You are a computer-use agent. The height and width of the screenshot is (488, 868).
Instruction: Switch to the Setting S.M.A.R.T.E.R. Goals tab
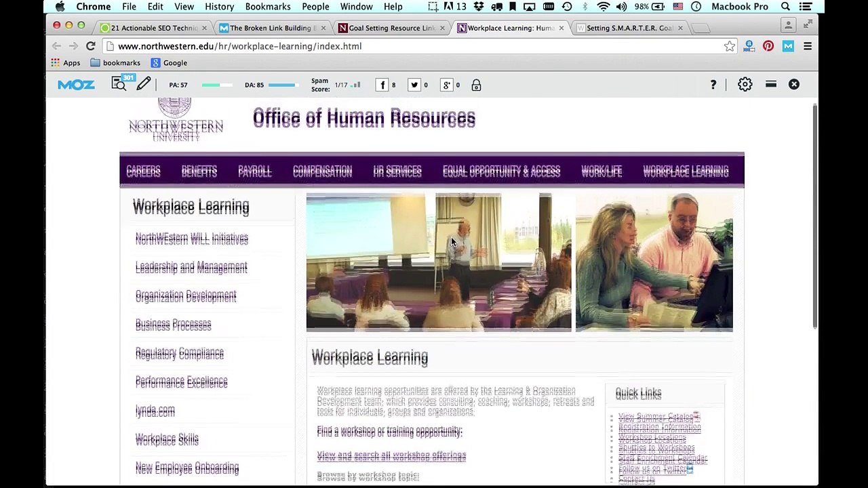click(629, 28)
